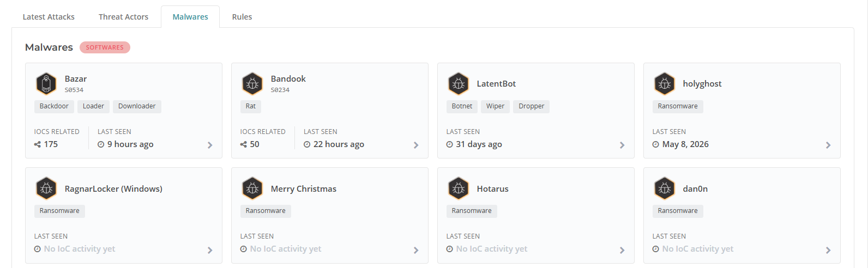Viewport: 868px width, 268px height.
Task: Expand the Bandook card chevron
Action: point(416,145)
